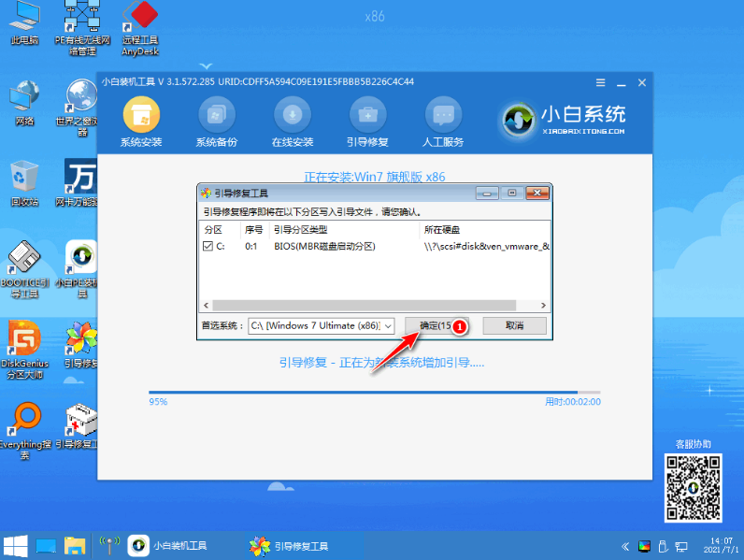Click the horizontal scrollbar right arrow
The width and height of the screenshot is (744, 560).
(543, 305)
